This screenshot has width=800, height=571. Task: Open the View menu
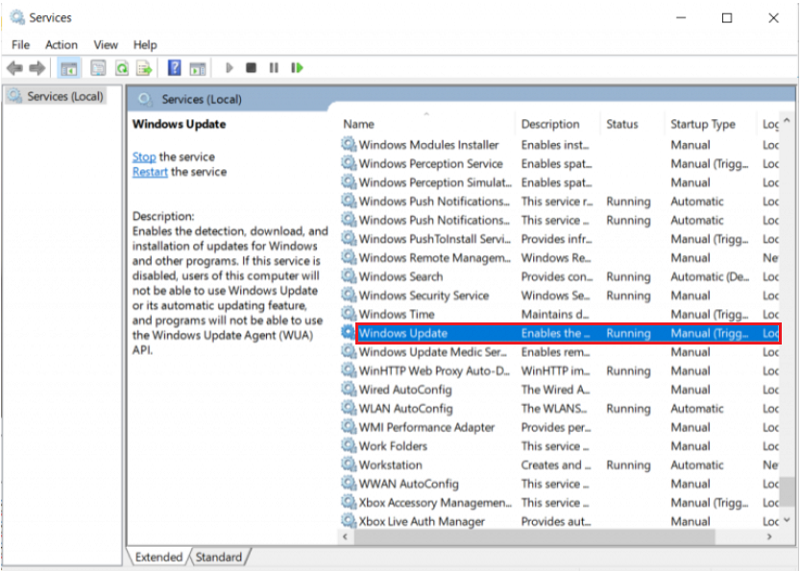[x=105, y=44]
